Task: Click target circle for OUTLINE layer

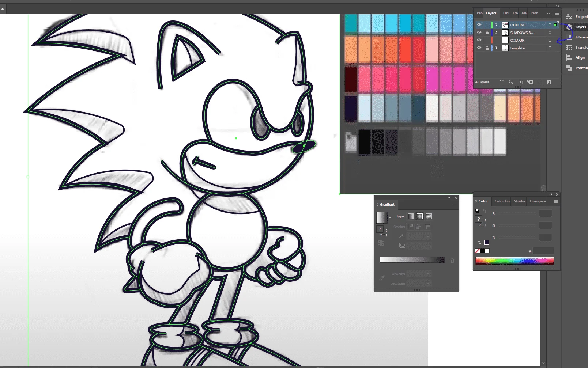Action: click(x=550, y=25)
